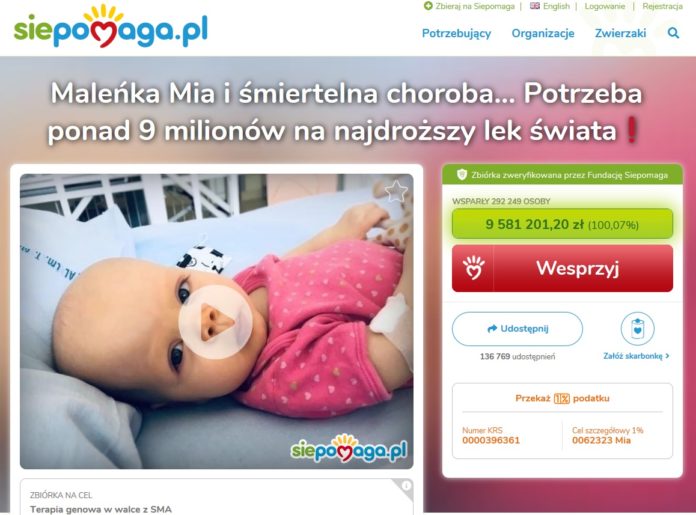Image resolution: width=696 pixels, height=515 pixels.
Task: Click the skarbonka jar icon
Action: [x=637, y=329]
